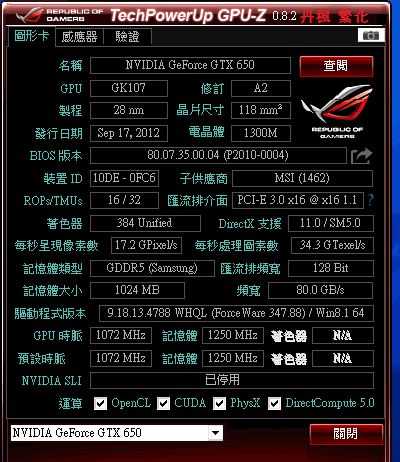Click the red 查閱 lookup button
This screenshot has width=400, height=462.
click(336, 66)
